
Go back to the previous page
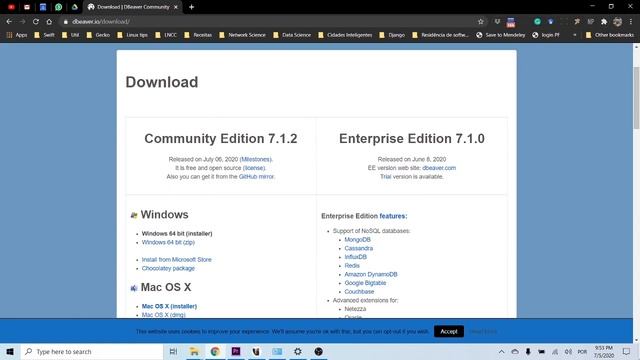pos(9,22)
